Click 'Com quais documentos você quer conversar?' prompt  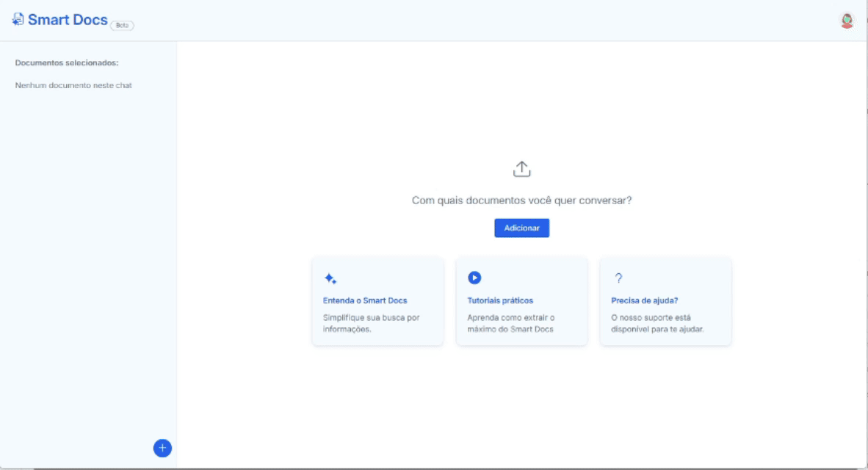521,200
